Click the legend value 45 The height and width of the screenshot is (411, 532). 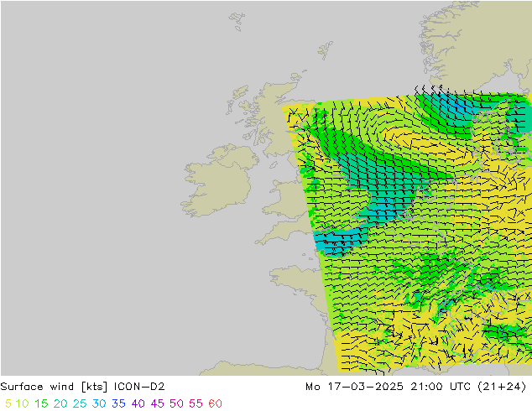coord(157,403)
